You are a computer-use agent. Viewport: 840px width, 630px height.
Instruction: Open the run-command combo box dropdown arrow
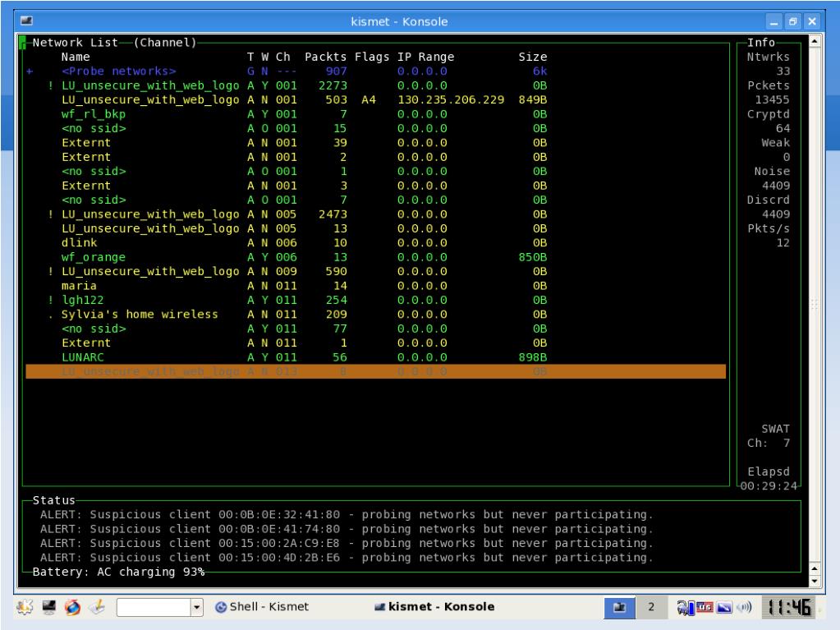pyautogui.click(x=196, y=607)
